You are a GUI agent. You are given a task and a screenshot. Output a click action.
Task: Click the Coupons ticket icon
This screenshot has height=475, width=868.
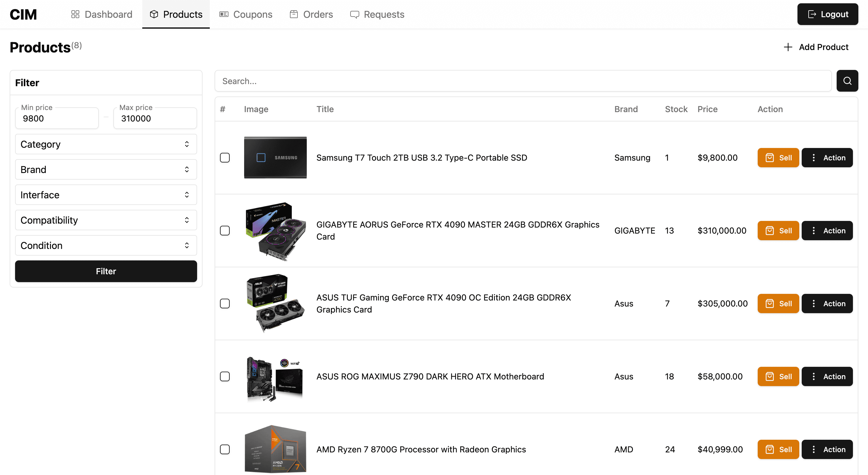pyautogui.click(x=224, y=14)
